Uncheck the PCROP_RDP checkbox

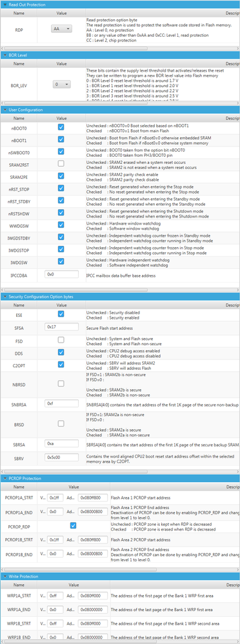click(73, 525)
